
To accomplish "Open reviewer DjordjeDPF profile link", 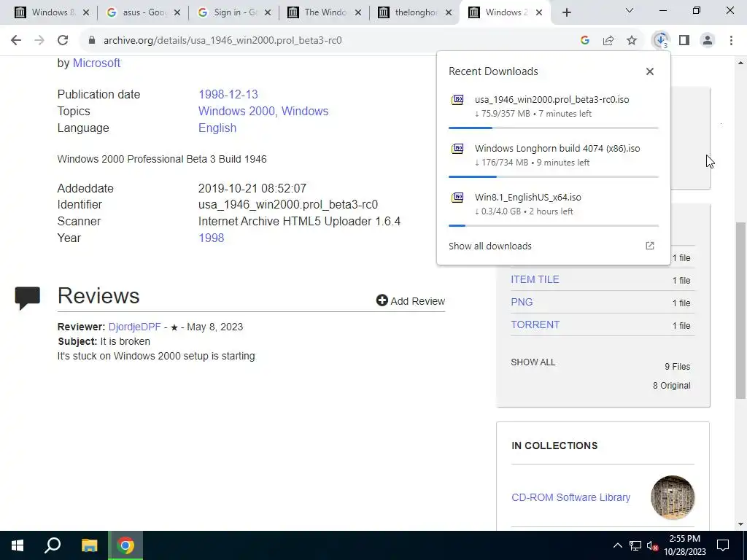I will click(x=135, y=327).
